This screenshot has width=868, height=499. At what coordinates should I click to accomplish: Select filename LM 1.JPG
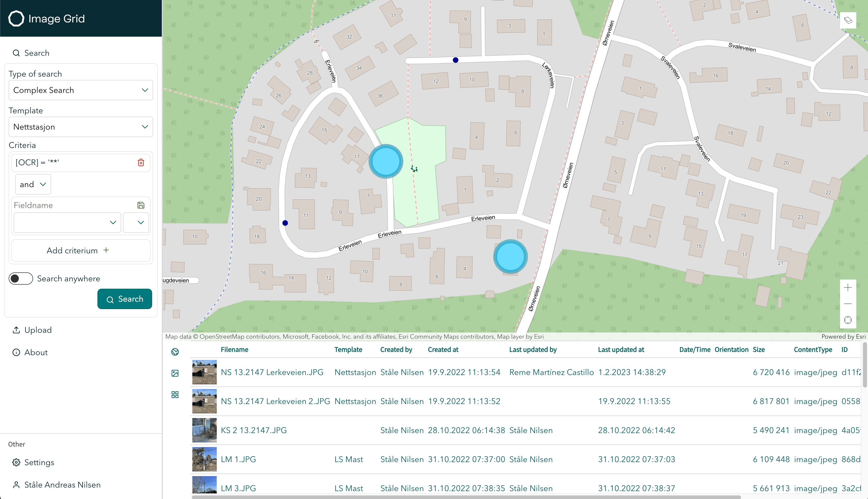pos(238,460)
